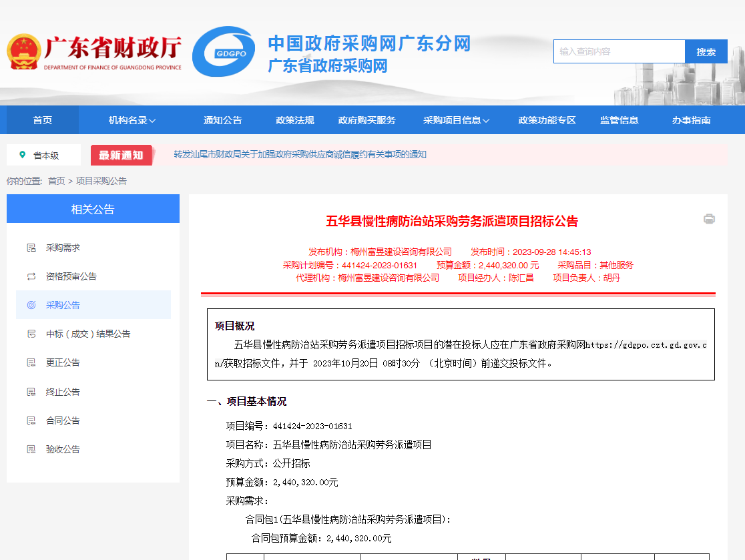
Task: Click the 合同公告 sidebar icon
Action: pos(31,420)
